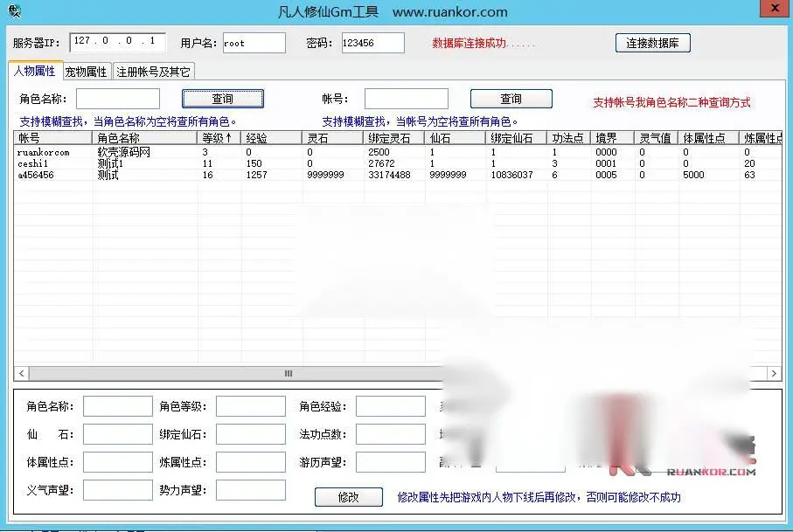
Task: Click the 角色名称 input in the edit form
Action: coord(118,406)
